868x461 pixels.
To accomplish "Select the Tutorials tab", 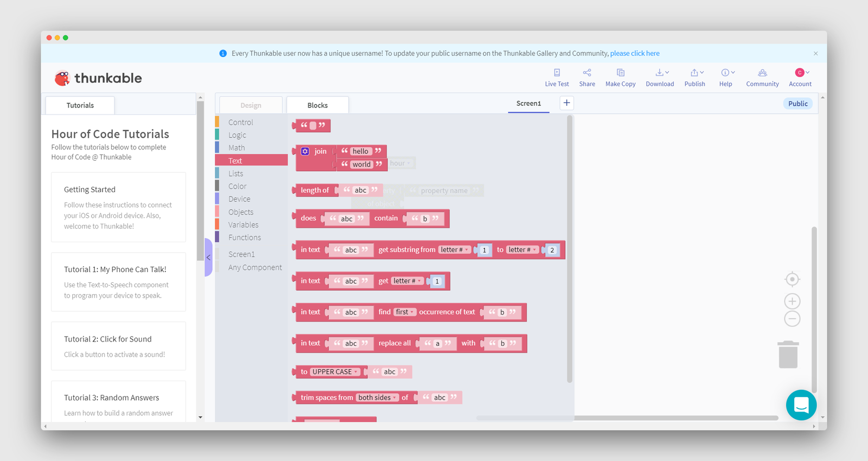I will pos(80,105).
